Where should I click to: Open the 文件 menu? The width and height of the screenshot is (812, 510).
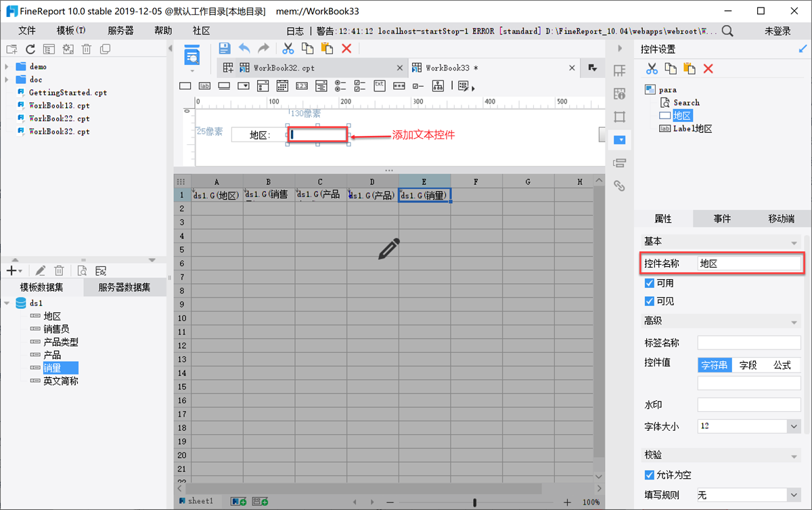click(27, 30)
